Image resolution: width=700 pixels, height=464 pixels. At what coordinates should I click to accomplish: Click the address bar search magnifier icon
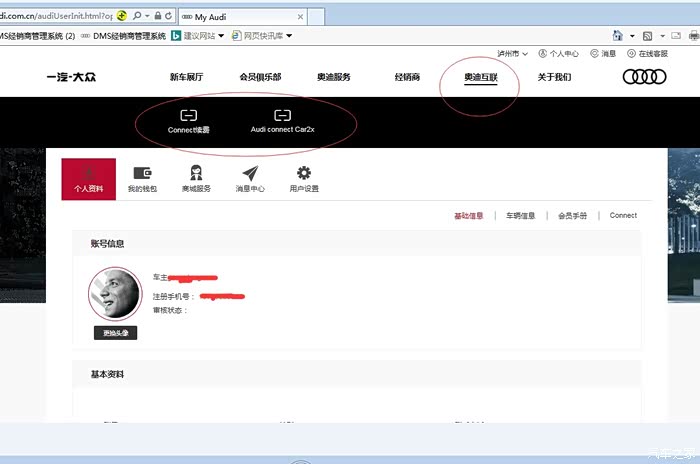pos(137,16)
